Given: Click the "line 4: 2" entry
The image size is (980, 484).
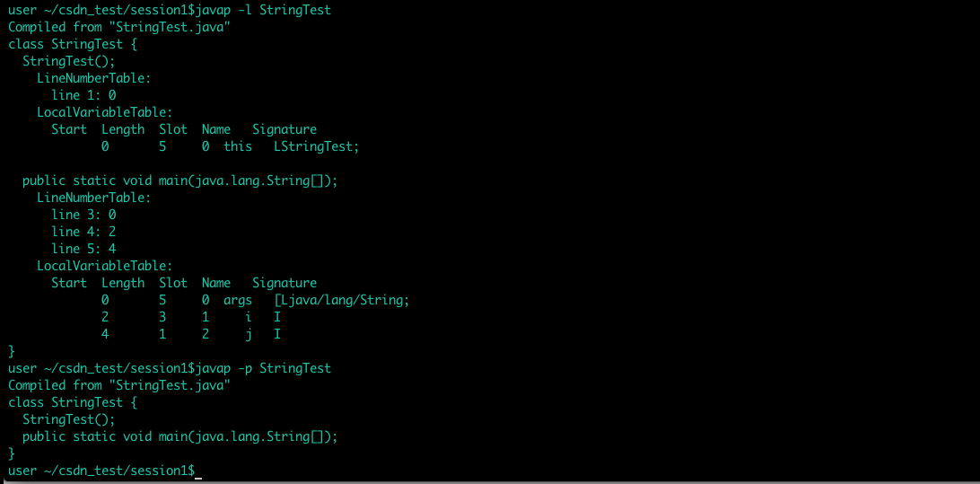Looking at the screenshot, I should 83,232.
